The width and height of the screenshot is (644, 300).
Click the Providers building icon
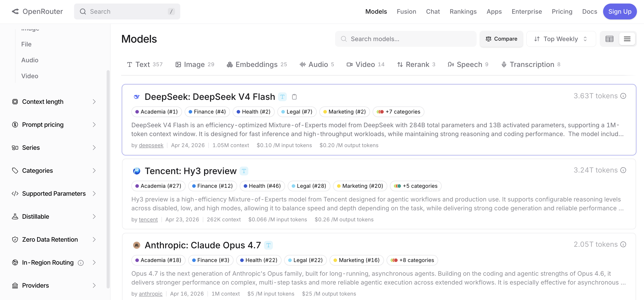(x=15, y=285)
